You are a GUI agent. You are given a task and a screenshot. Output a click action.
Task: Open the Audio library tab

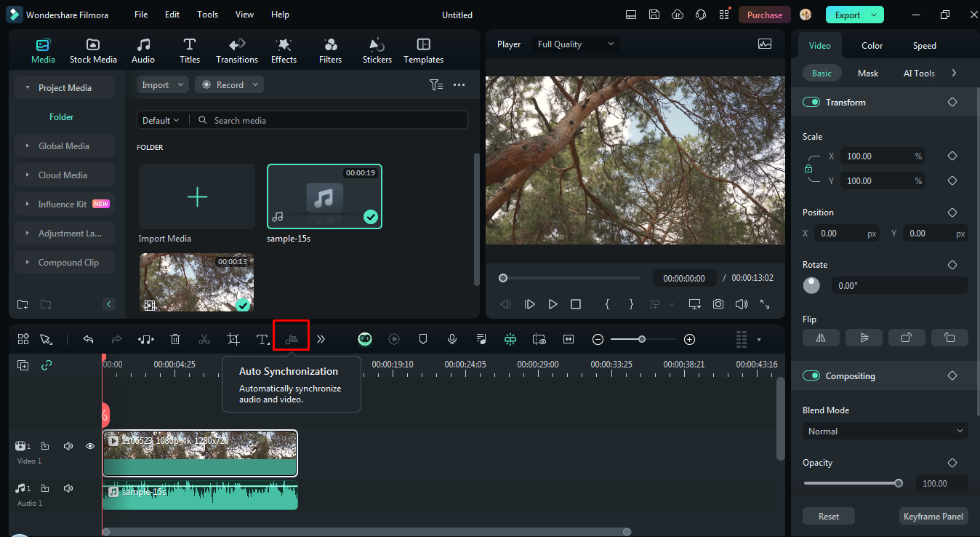click(143, 51)
